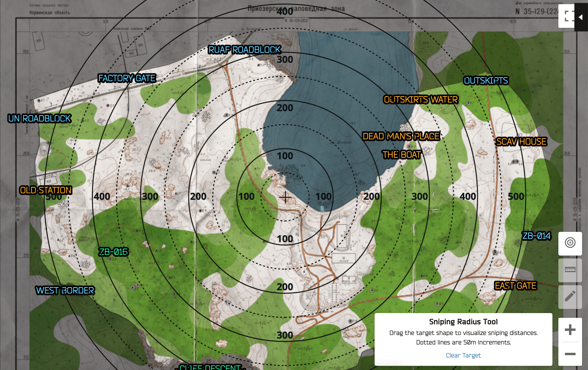Screen dimensions: 588x370
Task: Click the ZB-014 extract label
Action: [x=536, y=236]
